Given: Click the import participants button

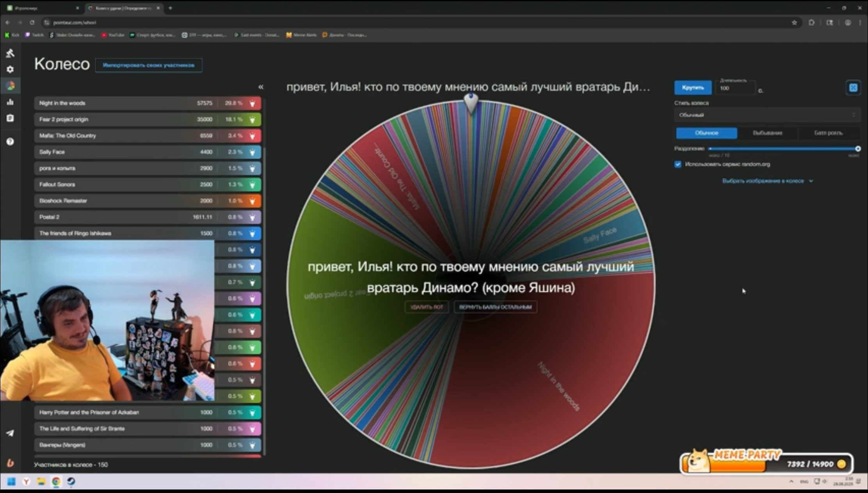Looking at the screenshot, I should coord(149,65).
